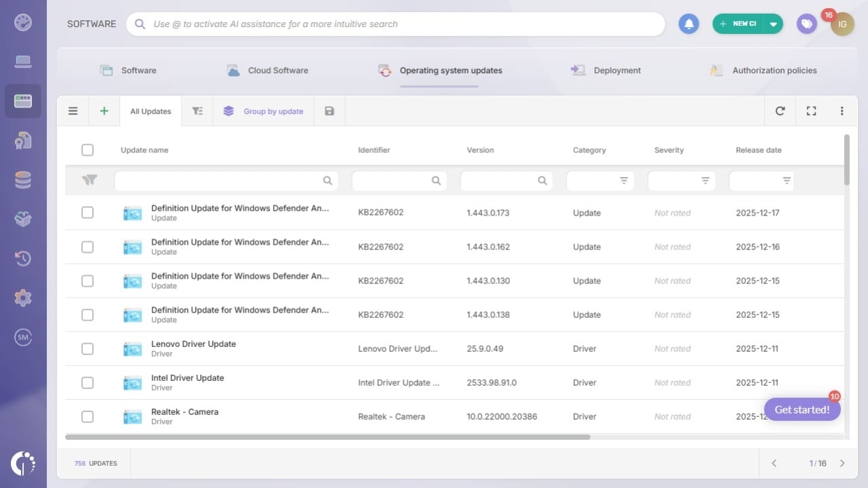868x488 pixels.
Task: Open the history section in the sidebar
Action: (x=23, y=258)
